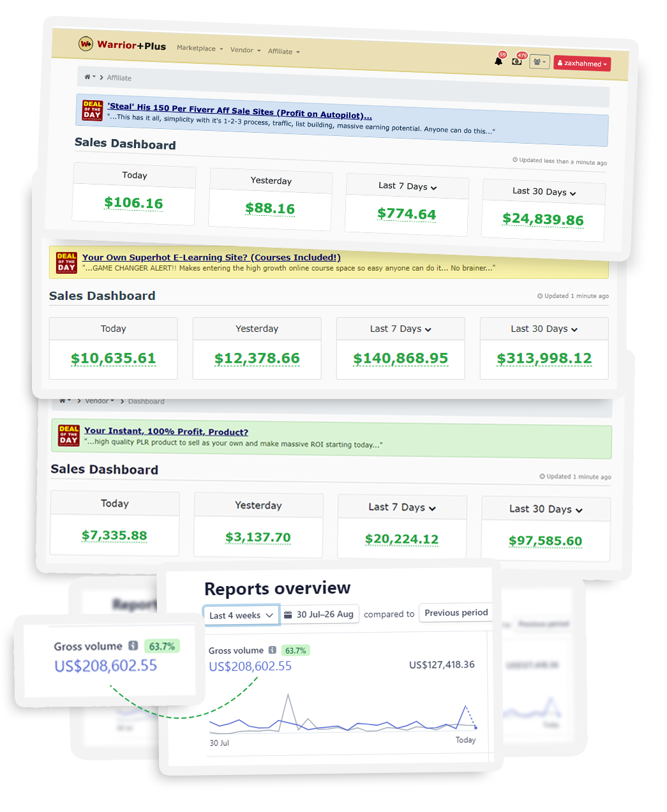Open the money icon with badge 479
Image resolution: width=667 pixels, height=812 pixels.
coord(517,61)
